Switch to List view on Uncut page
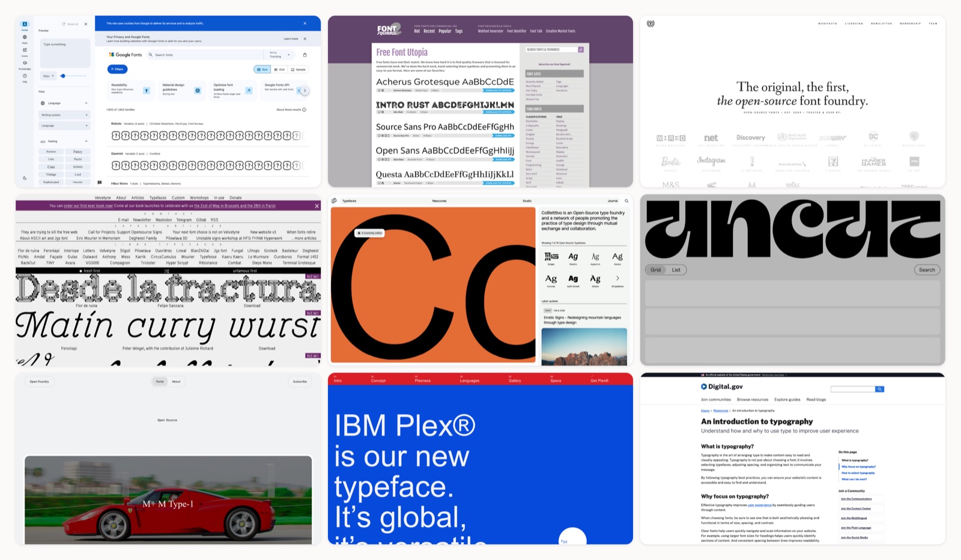Screen dimensions: 961x560 (x=676, y=270)
